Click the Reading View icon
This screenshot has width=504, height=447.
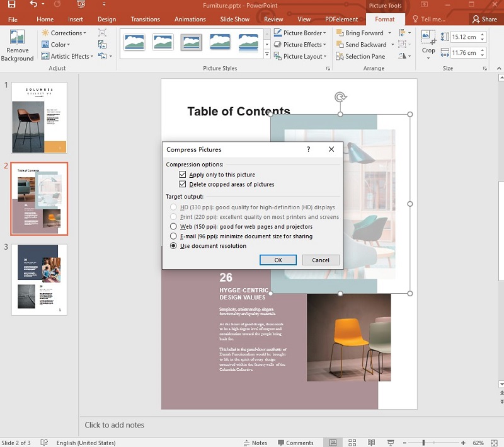370,442
